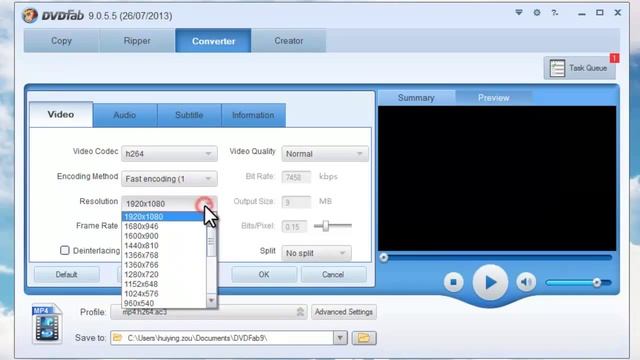This screenshot has width=640, height=360.
Task: Play the preview video
Action: 490,282
